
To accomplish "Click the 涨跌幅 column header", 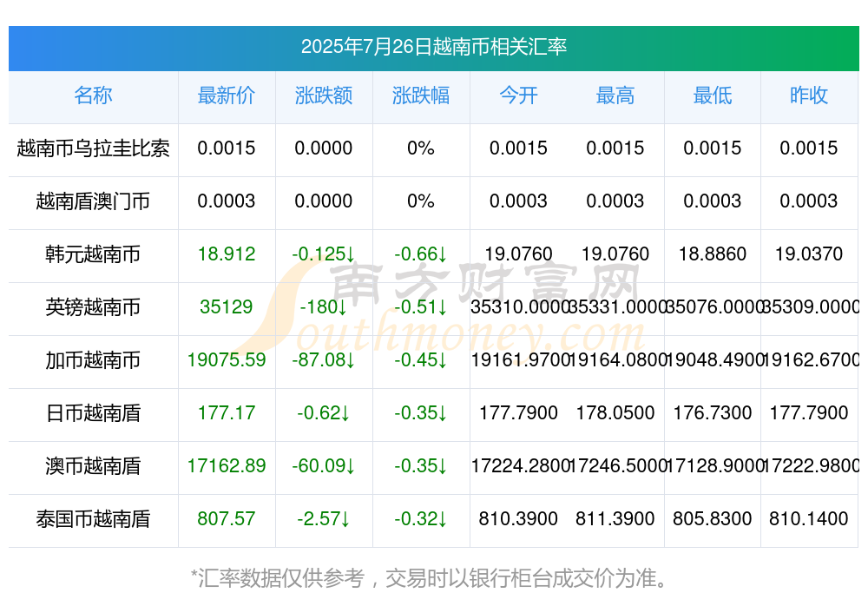I will 421,96.
